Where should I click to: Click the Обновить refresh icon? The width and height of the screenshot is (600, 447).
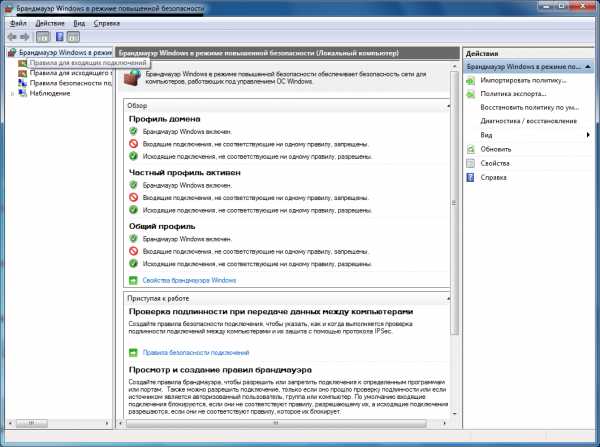coord(472,149)
